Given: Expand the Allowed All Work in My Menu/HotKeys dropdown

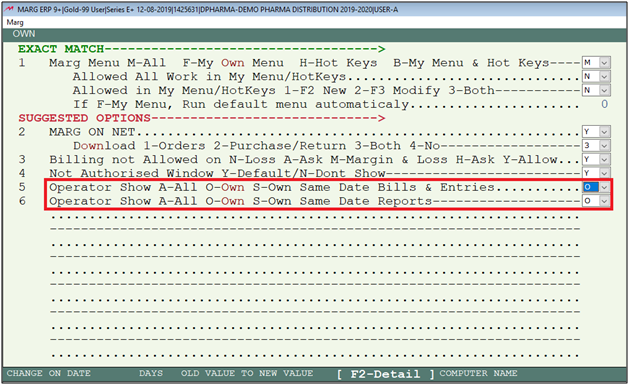Looking at the screenshot, I should coord(604,76).
